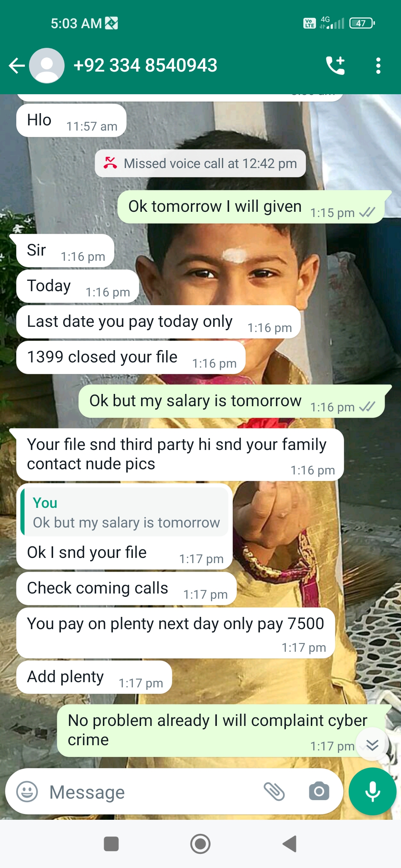This screenshot has width=401, height=868.
Task: Tap the paperclip attachment icon
Action: pyautogui.click(x=274, y=792)
